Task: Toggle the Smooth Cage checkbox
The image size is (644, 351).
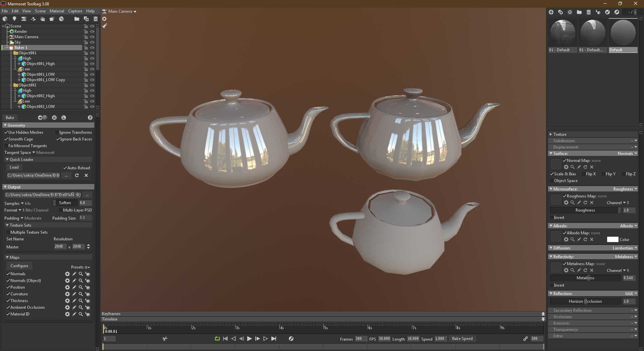Action: (x=6, y=139)
